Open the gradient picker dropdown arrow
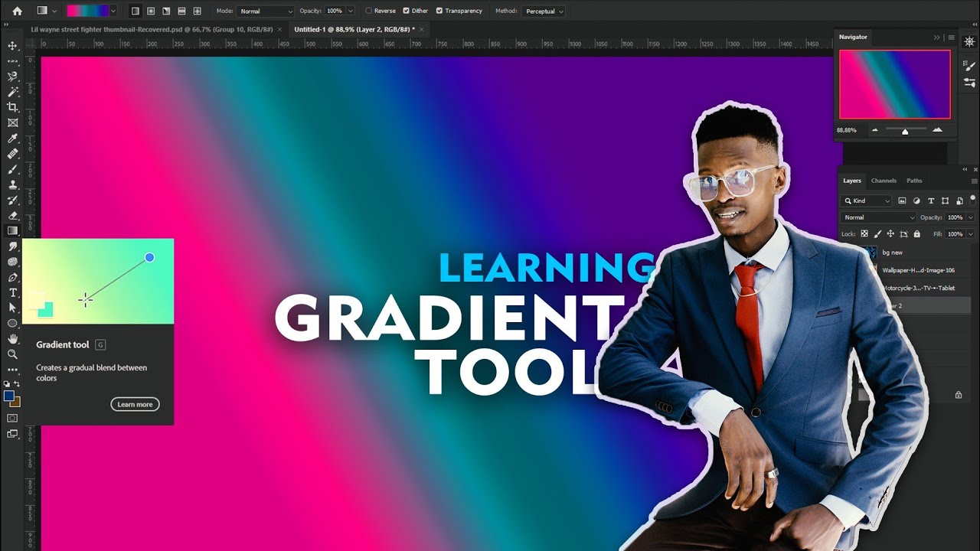This screenshot has width=980, height=551. tap(113, 11)
